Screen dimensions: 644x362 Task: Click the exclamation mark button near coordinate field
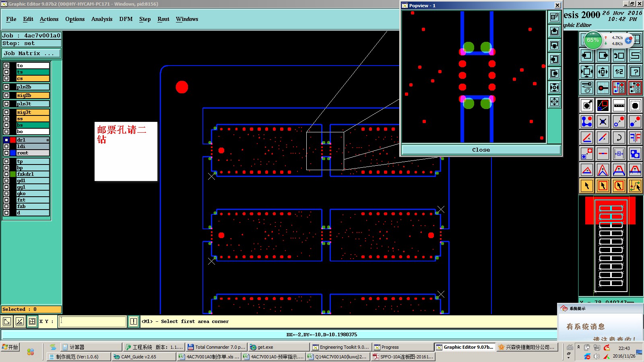pos(134,321)
